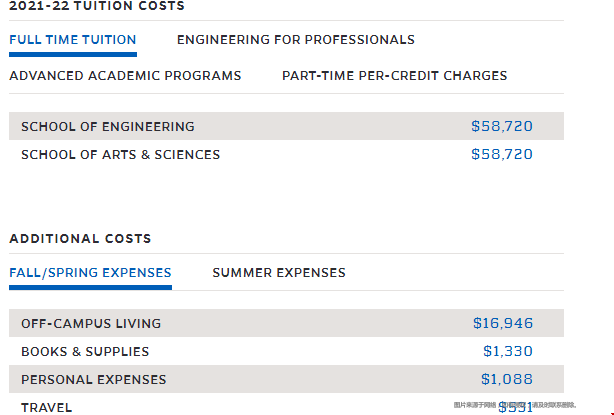Click the Books & Supplies row label

tap(85, 352)
